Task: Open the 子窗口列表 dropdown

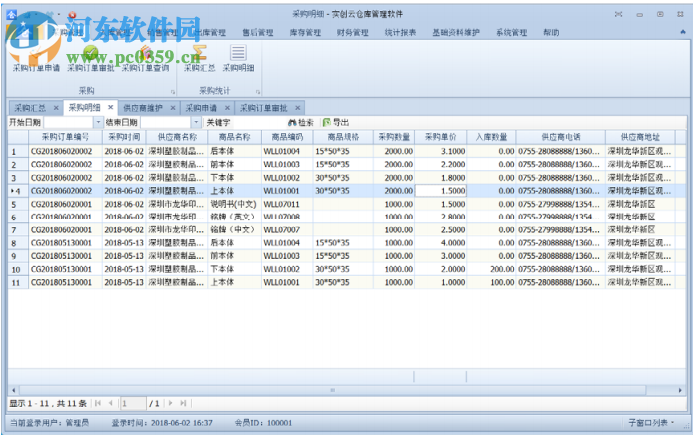Action: 651,423
